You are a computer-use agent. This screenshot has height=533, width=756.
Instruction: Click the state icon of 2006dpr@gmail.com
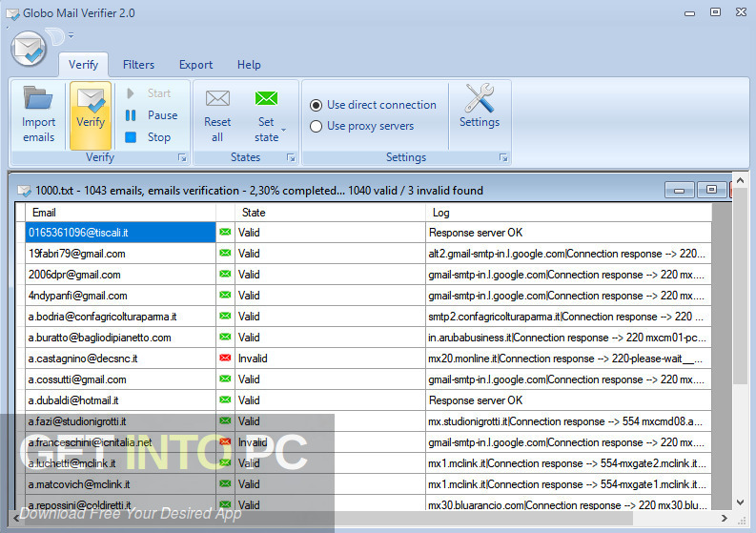click(x=225, y=274)
